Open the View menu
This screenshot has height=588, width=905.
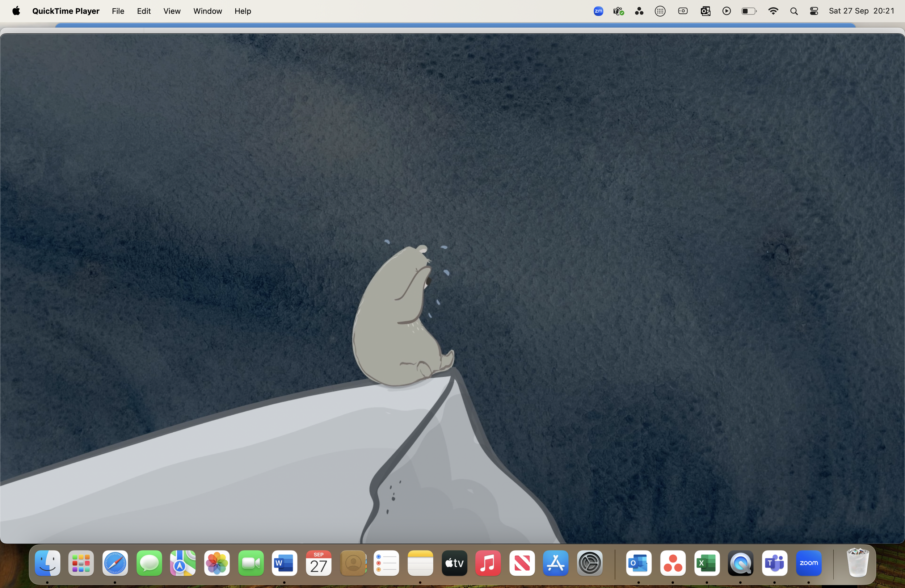point(172,11)
